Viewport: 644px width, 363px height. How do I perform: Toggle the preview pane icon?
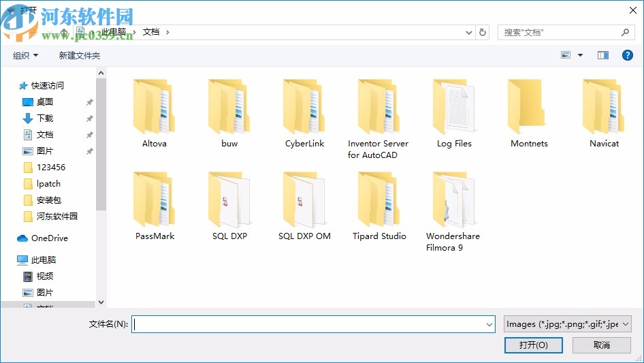(603, 55)
